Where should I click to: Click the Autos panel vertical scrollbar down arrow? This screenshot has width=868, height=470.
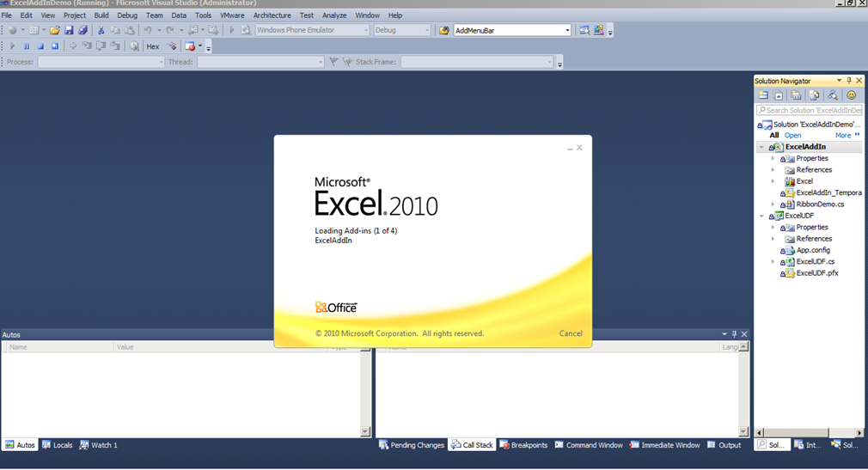[365, 432]
